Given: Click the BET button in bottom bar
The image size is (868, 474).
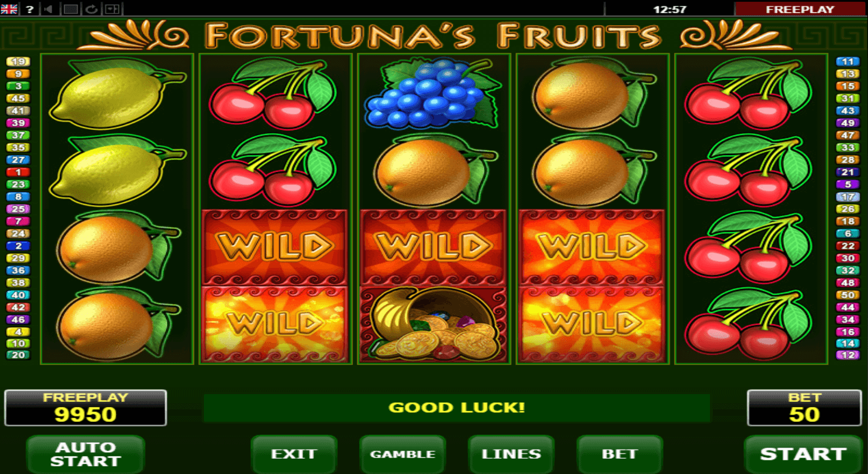Looking at the screenshot, I should 620,454.
